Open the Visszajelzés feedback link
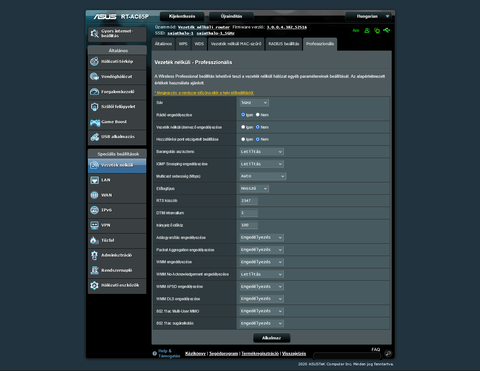 (294, 354)
